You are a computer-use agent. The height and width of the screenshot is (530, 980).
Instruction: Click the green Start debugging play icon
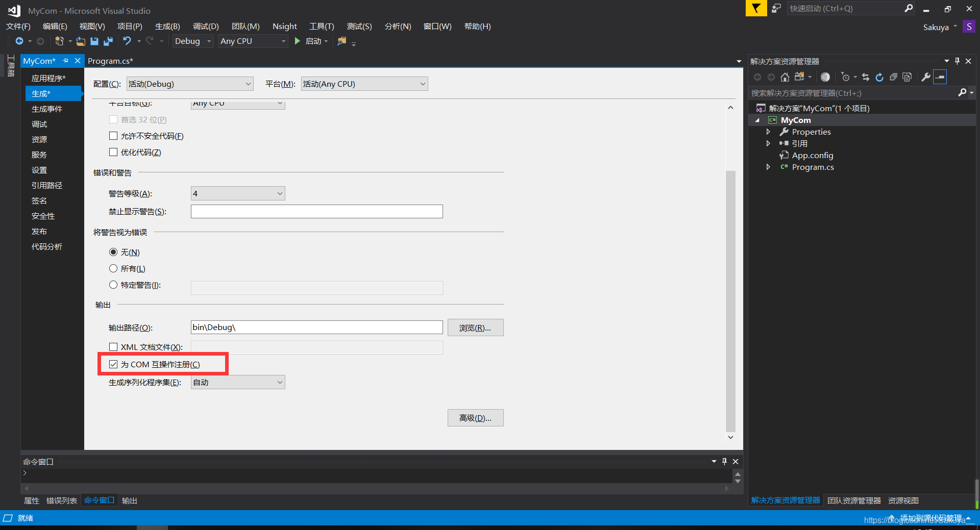(297, 41)
